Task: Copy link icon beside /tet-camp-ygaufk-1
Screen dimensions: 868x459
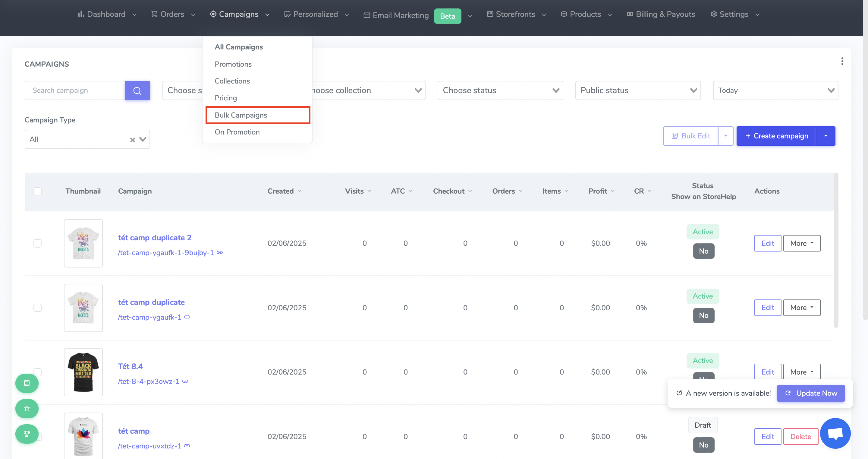Action: pyautogui.click(x=187, y=317)
